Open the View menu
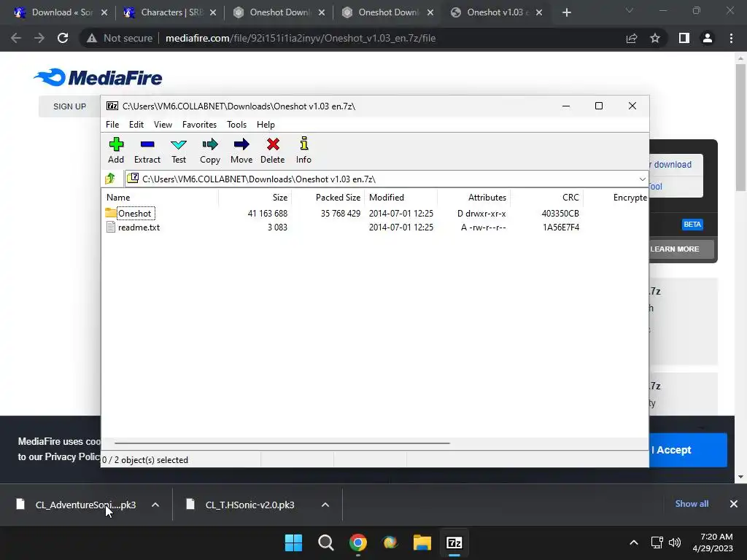Image resolution: width=747 pixels, height=560 pixels. point(163,124)
